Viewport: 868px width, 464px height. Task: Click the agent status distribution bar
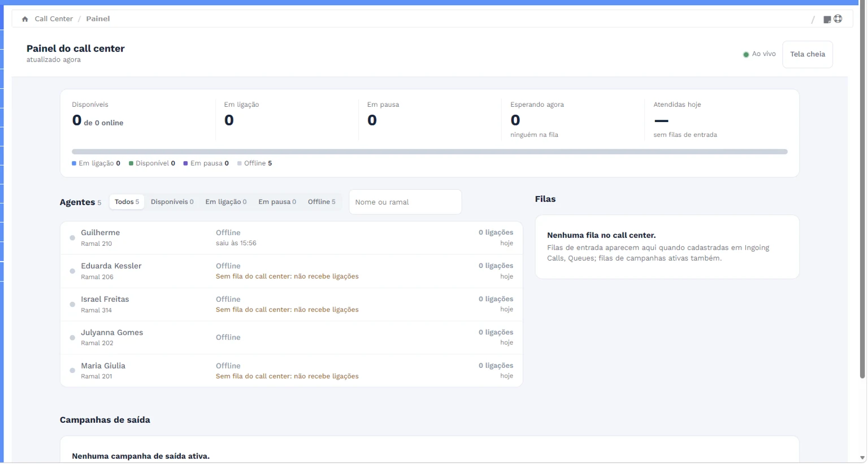(x=429, y=151)
